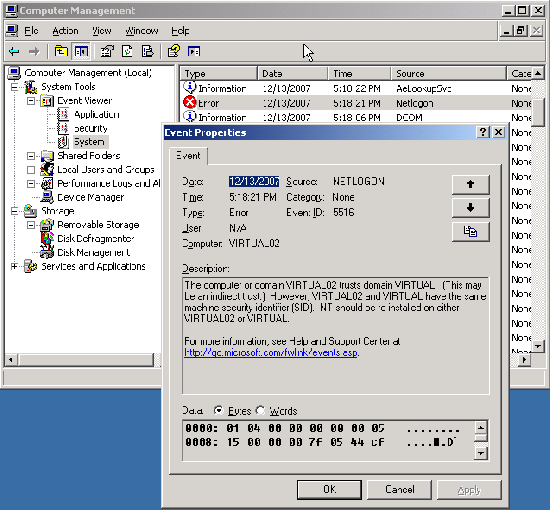Show previous event with up arrow button
The image size is (550, 510).
click(470, 184)
